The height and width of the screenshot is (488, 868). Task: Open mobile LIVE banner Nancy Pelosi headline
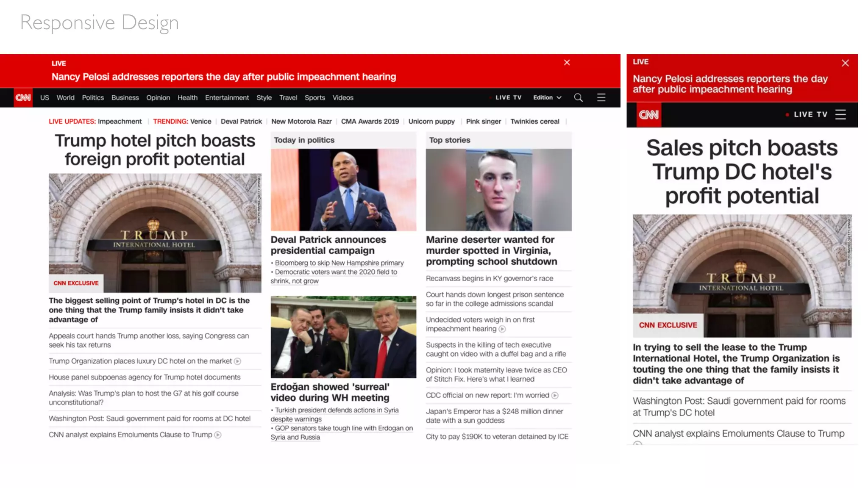[x=730, y=84]
